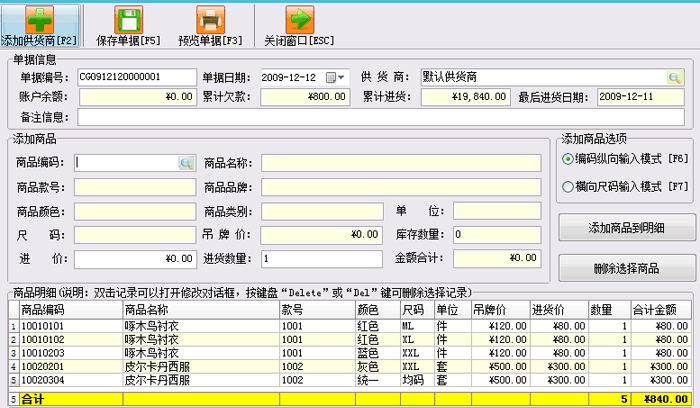Click the 进价 input field
Viewport: 700px width, 408px height.
[x=135, y=258]
